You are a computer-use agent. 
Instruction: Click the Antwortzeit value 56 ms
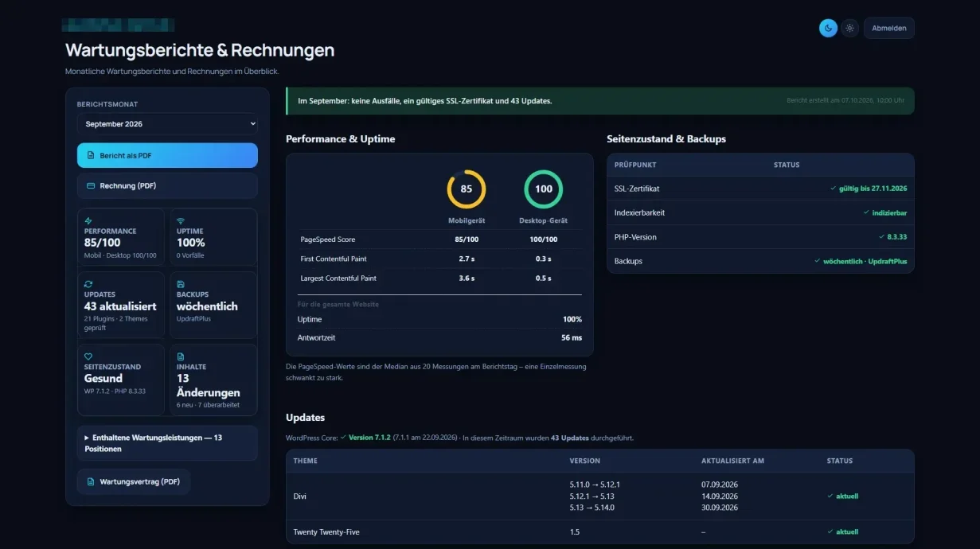pos(572,337)
